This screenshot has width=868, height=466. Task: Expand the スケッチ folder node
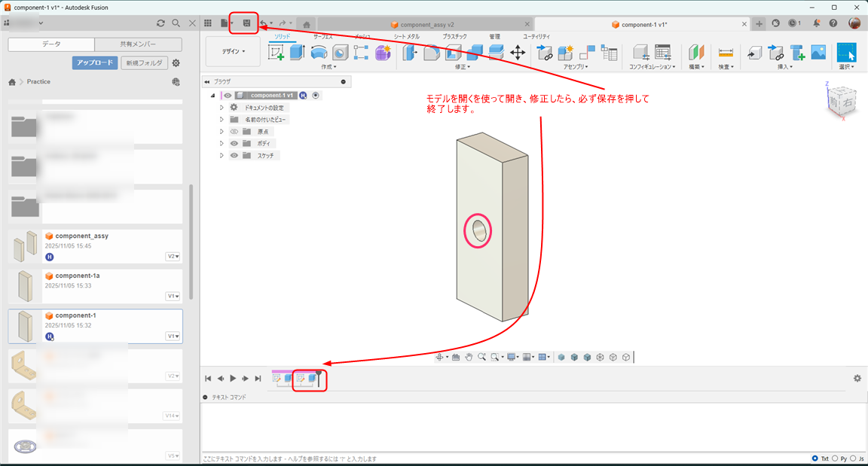[x=222, y=155]
